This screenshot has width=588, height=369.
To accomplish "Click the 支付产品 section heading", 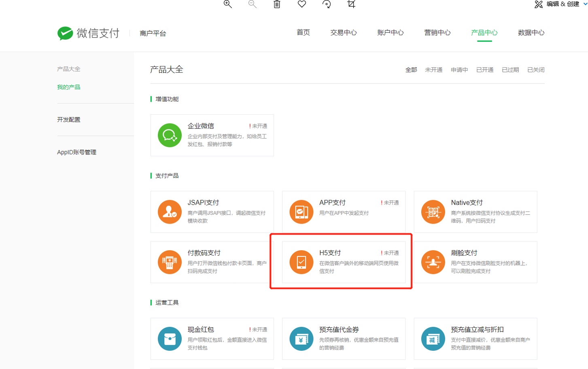I will (167, 175).
